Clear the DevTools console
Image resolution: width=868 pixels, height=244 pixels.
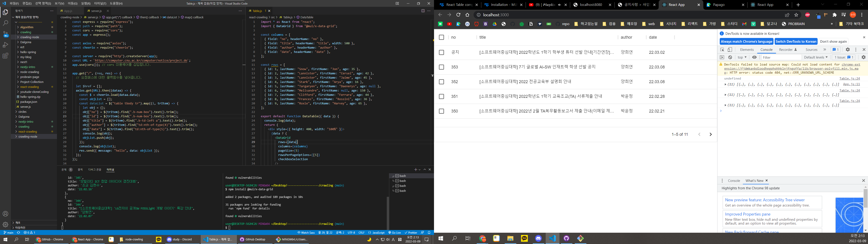pos(730,57)
